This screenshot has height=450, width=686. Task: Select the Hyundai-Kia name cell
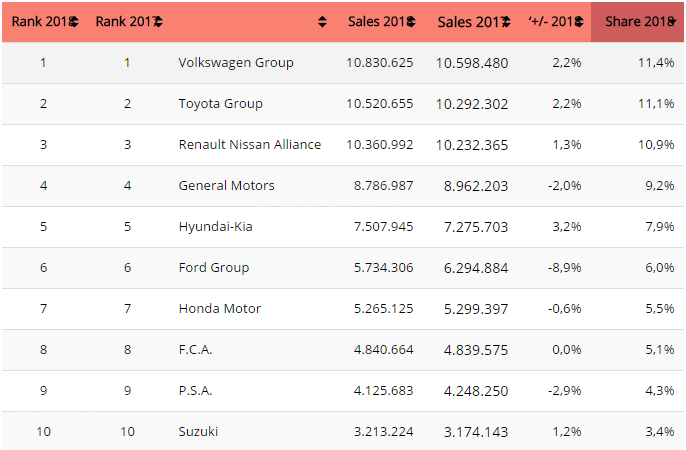click(x=215, y=227)
